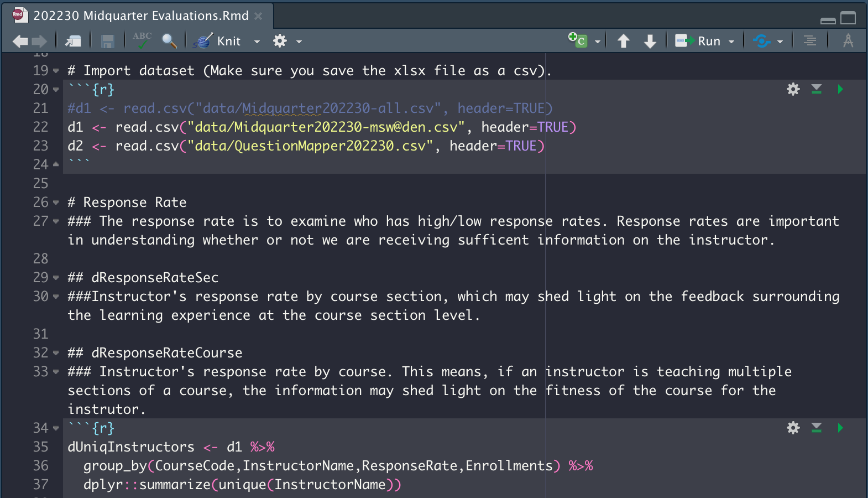The height and width of the screenshot is (498, 868).
Task: Click the publish document icon
Action: point(762,41)
